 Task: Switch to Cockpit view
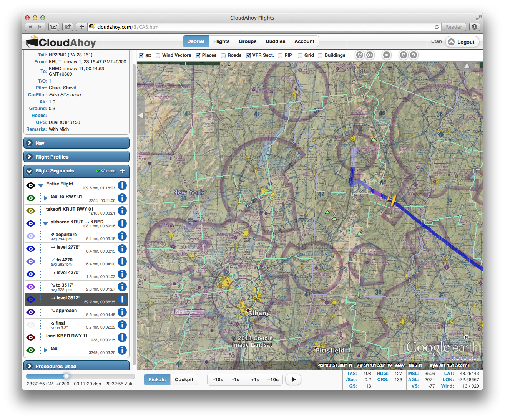pos(184,380)
